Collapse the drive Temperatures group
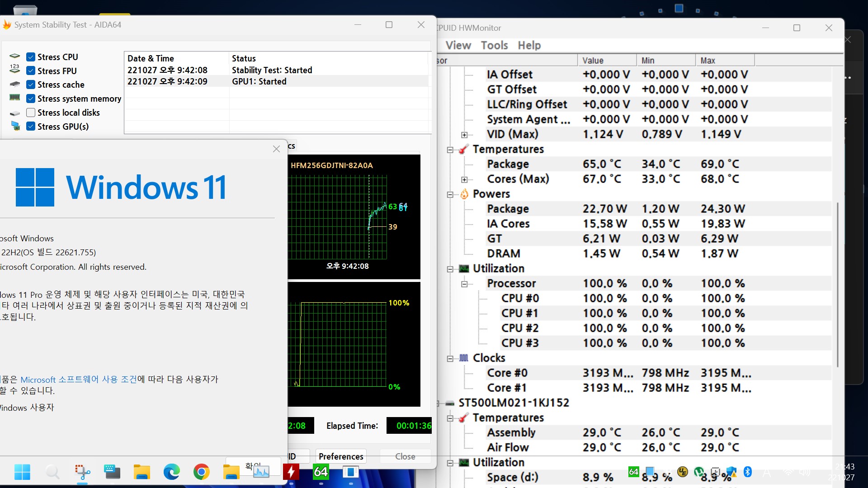Screen dimensions: 868x488 pos(450,418)
